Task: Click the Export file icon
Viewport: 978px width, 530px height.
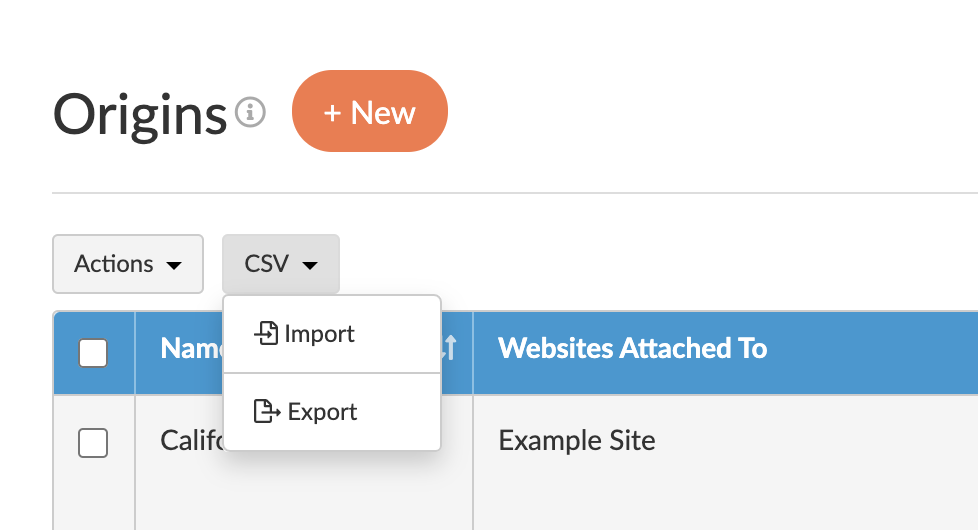Action: 267,411
